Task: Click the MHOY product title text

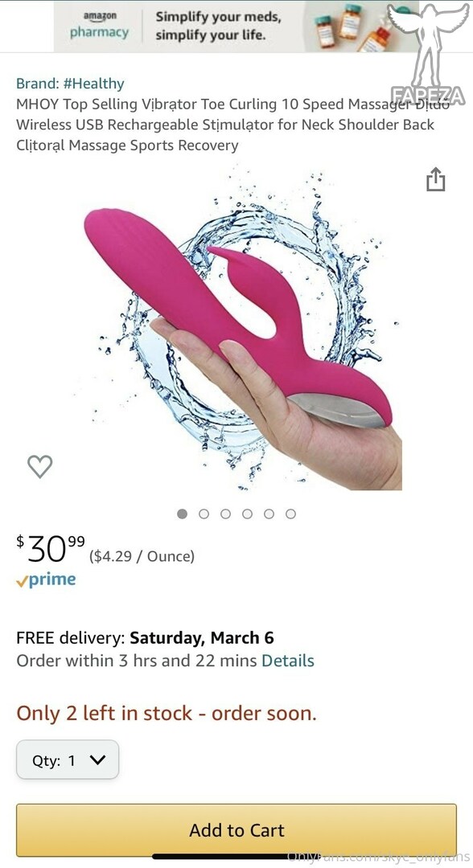Action: [232, 125]
